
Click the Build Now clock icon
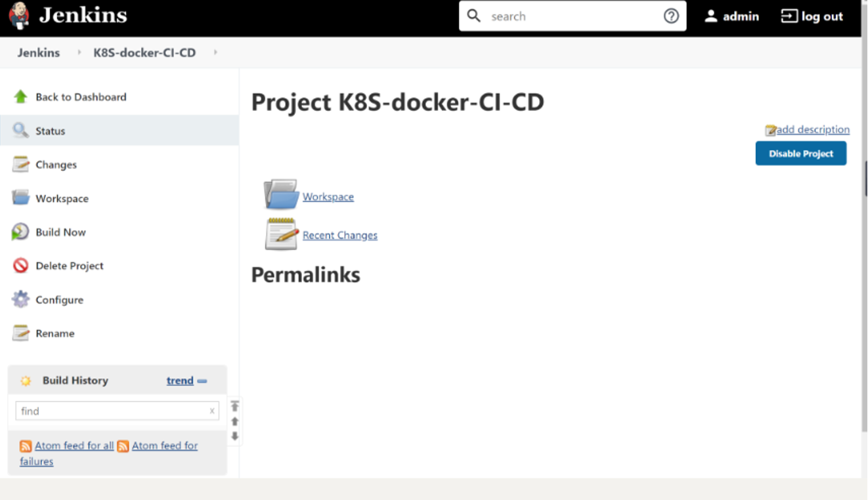click(x=20, y=232)
